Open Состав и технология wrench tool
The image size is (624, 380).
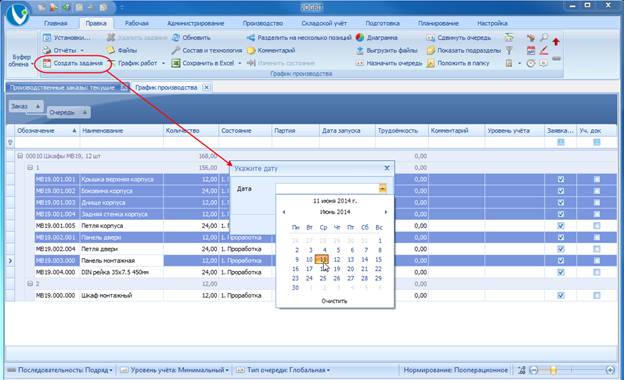(207, 51)
